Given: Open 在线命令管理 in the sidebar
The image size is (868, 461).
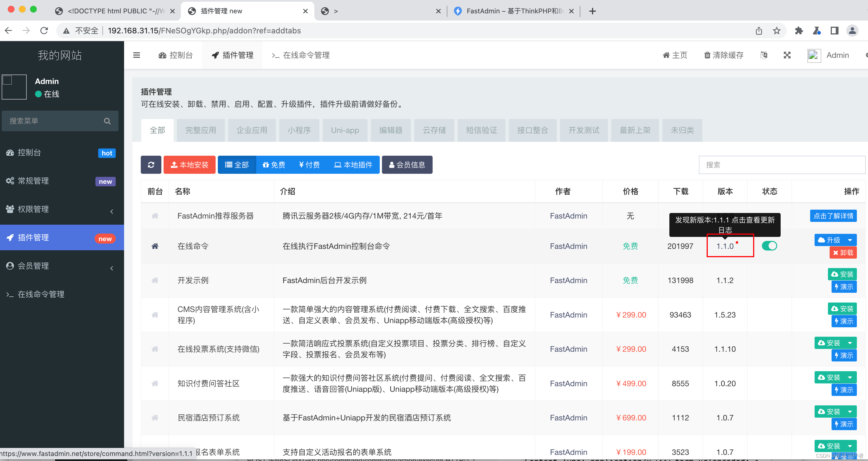Looking at the screenshot, I should click(x=62, y=294).
